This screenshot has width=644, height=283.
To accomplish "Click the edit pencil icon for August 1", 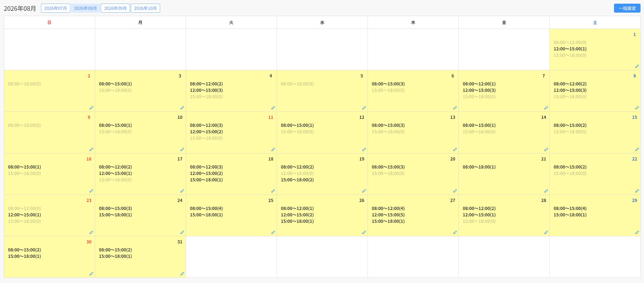I will [x=637, y=66].
